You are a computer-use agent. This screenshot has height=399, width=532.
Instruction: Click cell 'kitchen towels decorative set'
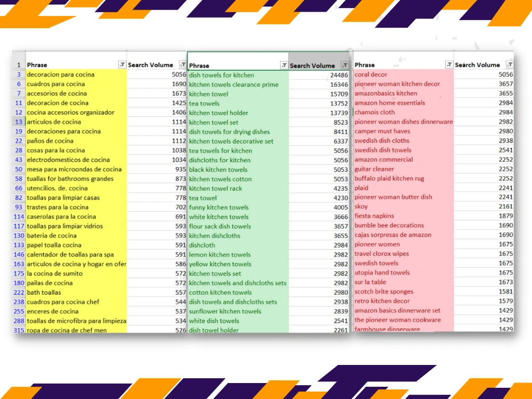pos(238,141)
